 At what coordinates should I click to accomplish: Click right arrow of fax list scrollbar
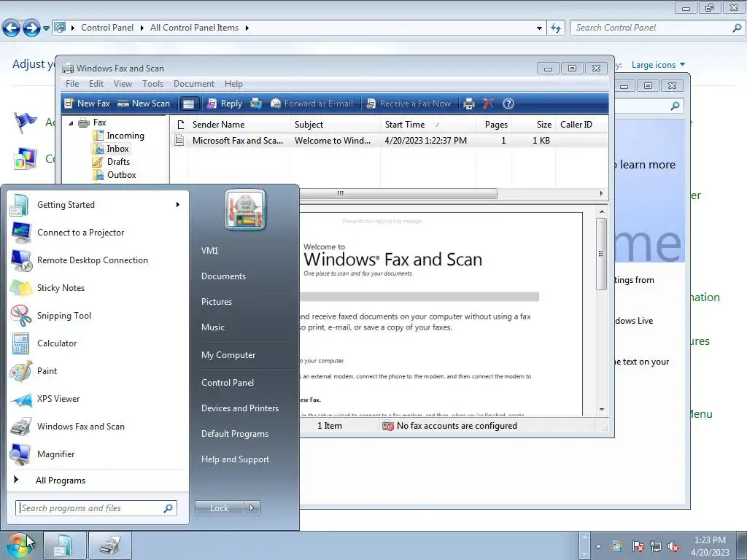pyautogui.click(x=601, y=193)
